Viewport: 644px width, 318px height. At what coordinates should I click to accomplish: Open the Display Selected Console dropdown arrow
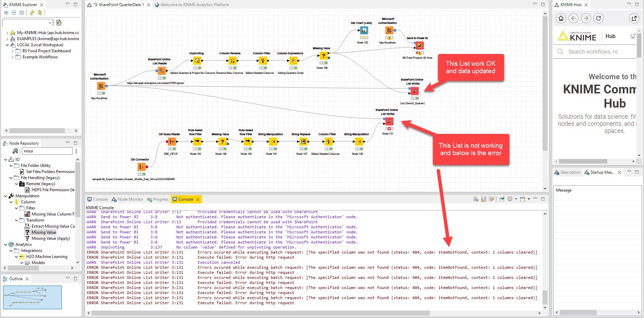(x=516, y=199)
